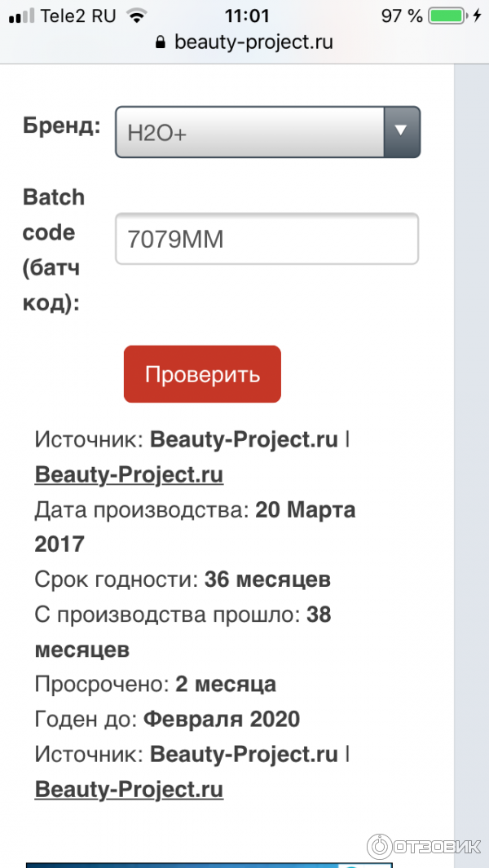Image resolution: width=489 pixels, height=868 pixels.
Task: Tap the beauty-project.ru address text
Action: point(253,42)
